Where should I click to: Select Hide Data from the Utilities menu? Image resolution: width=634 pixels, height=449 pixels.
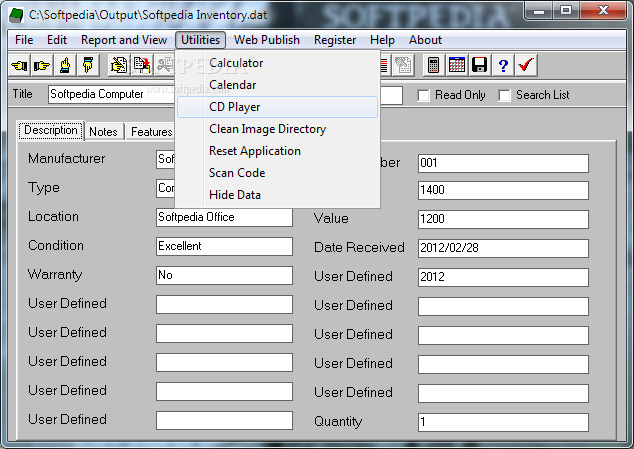click(277, 195)
